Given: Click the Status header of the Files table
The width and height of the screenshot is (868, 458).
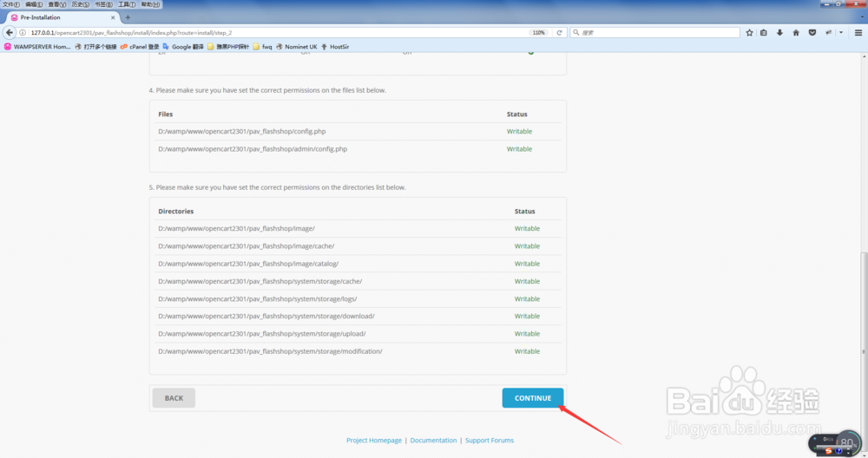Looking at the screenshot, I should click(x=517, y=114).
